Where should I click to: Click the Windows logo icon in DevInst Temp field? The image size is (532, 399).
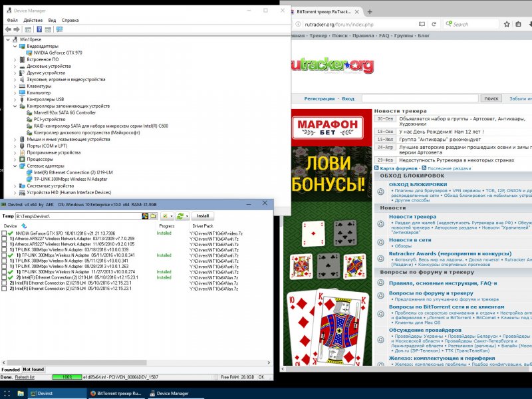coord(145,216)
